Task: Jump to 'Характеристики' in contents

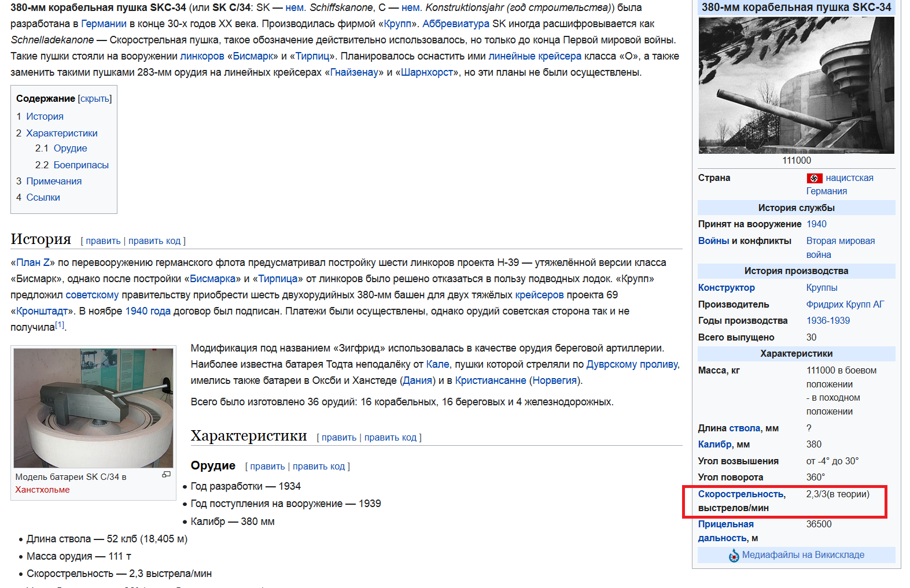Action: tap(61, 133)
